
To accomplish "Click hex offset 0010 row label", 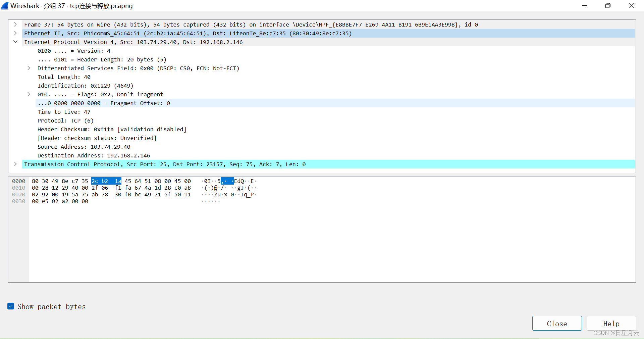I will [x=19, y=188].
